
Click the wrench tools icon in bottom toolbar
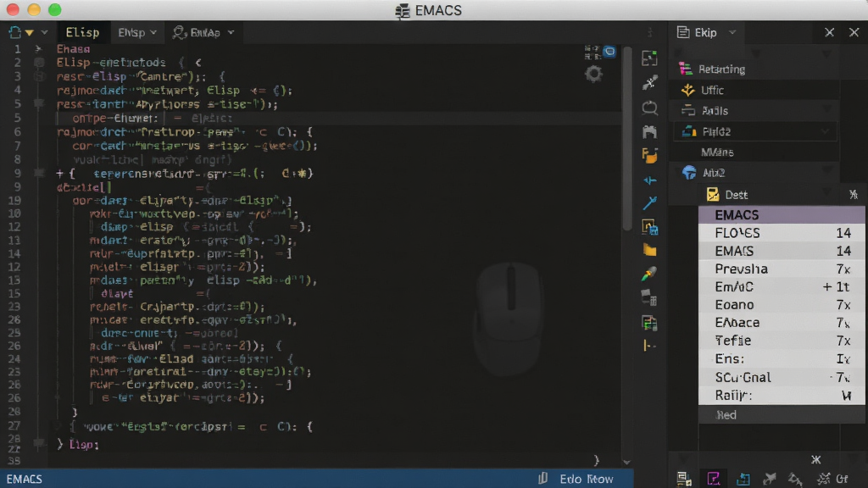point(795,480)
